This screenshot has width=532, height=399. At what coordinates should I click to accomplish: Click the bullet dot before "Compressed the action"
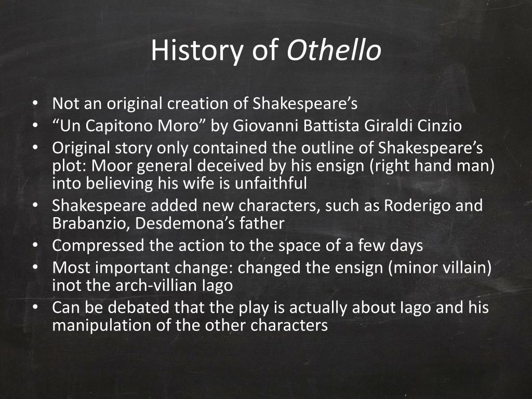tap(35, 245)
